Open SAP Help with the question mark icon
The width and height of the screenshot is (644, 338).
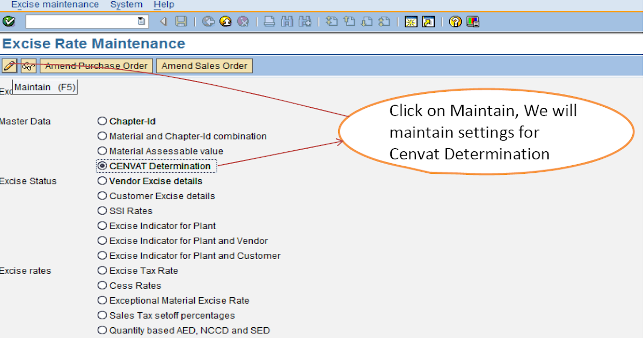pos(455,22)
